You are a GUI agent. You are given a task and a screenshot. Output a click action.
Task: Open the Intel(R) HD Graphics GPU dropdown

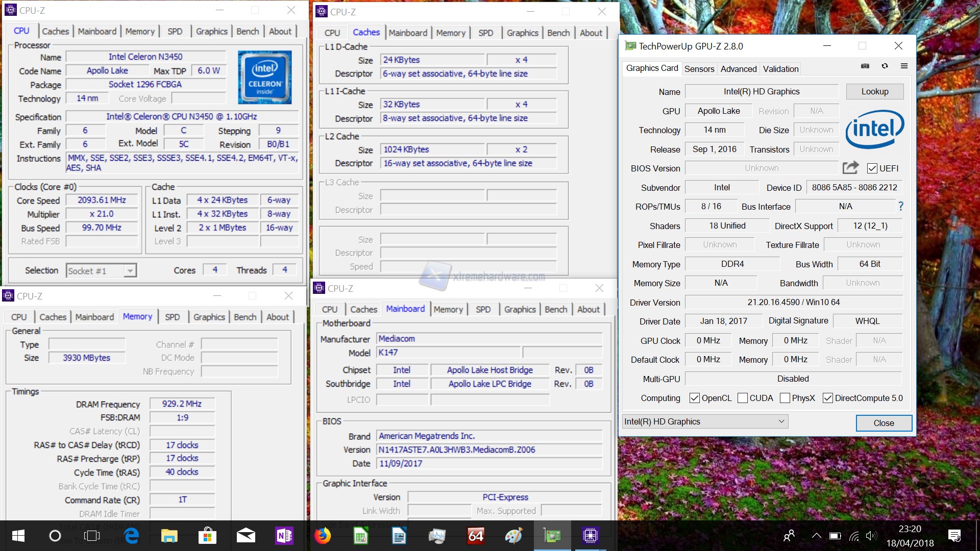[x=705, y=421]
